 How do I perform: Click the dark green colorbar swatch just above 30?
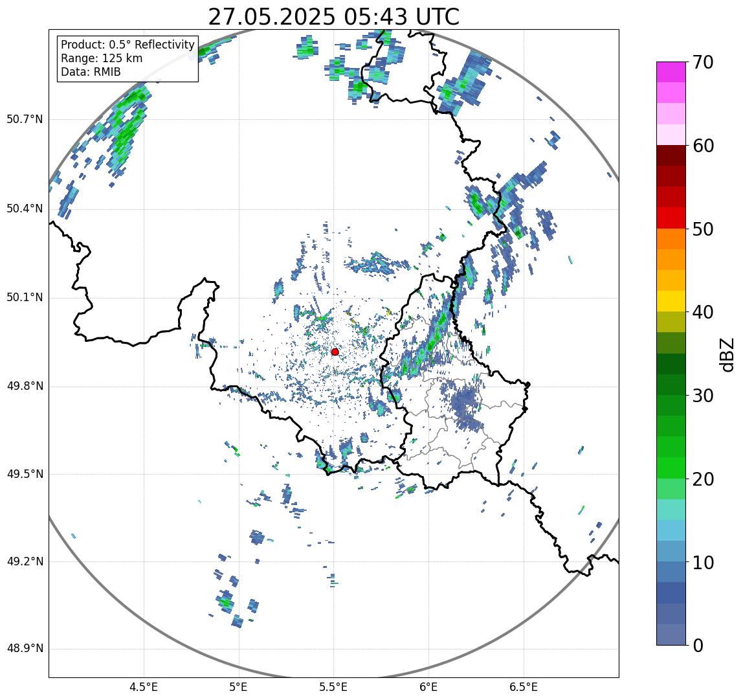[x=671, y=385]
